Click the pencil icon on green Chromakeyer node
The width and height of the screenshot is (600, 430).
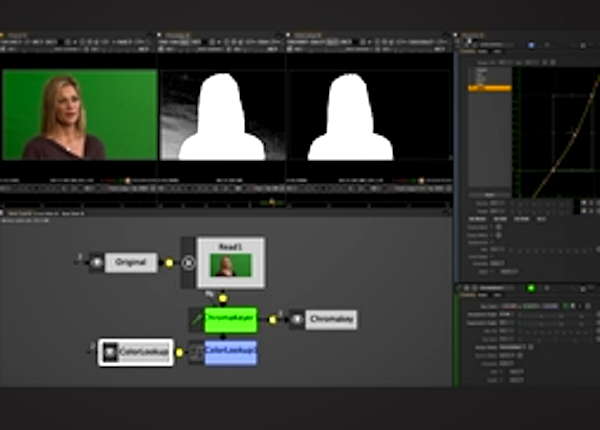[x=196, y=319]
